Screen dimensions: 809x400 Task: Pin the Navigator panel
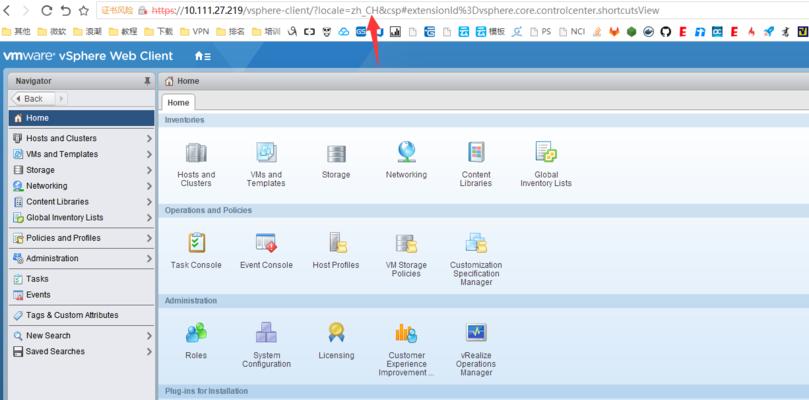(147, 81)
